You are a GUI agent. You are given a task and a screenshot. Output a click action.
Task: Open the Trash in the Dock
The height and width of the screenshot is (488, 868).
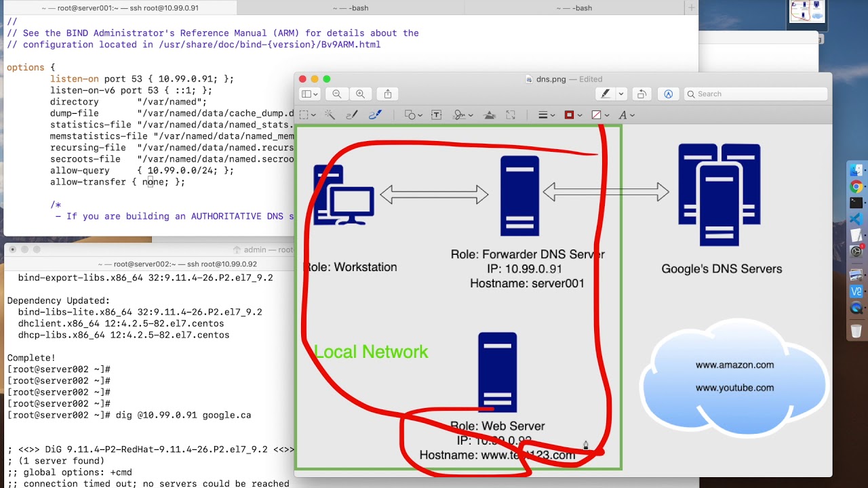[856, 331]
